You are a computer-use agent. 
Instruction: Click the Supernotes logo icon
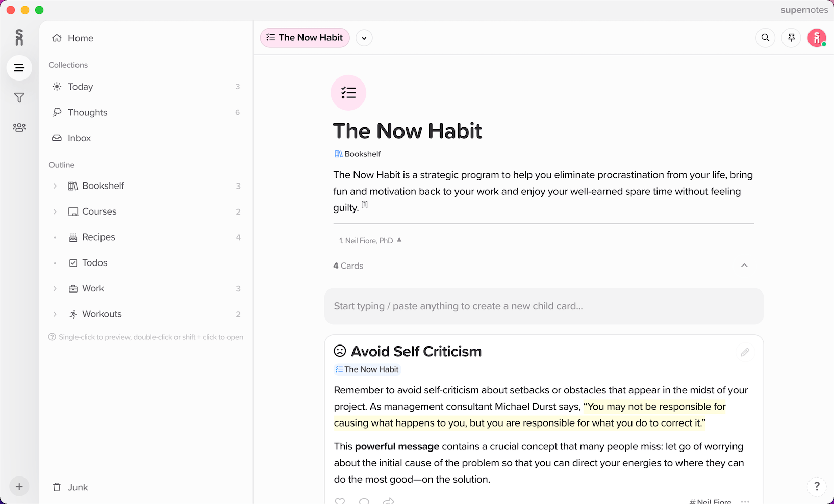click(x=19, y=37)
